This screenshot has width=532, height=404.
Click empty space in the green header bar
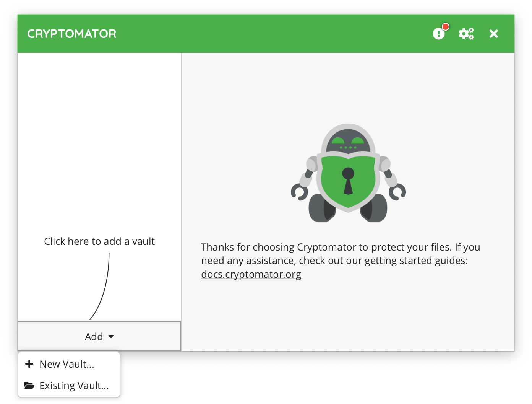click(x=268, y=34)
